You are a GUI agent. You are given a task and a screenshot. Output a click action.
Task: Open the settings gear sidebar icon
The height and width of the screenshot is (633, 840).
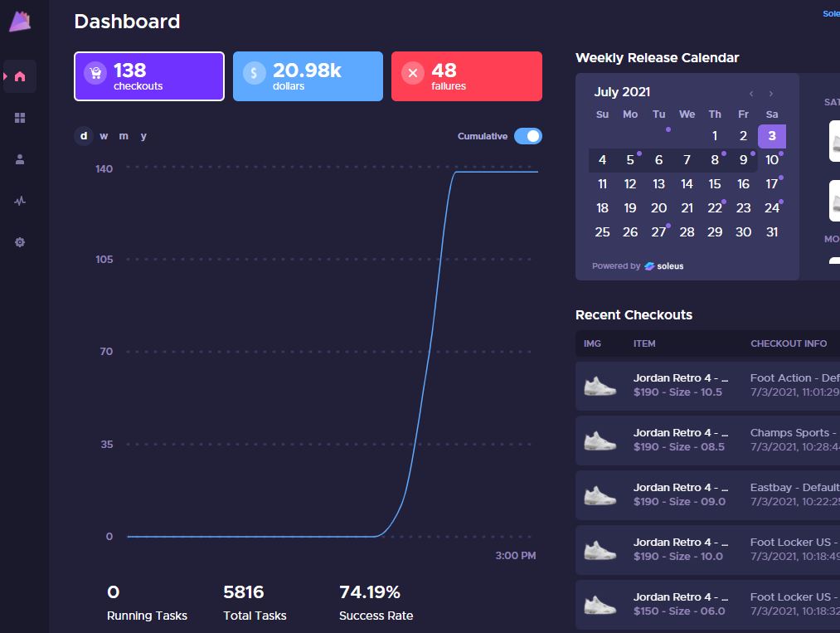point(20,242)
